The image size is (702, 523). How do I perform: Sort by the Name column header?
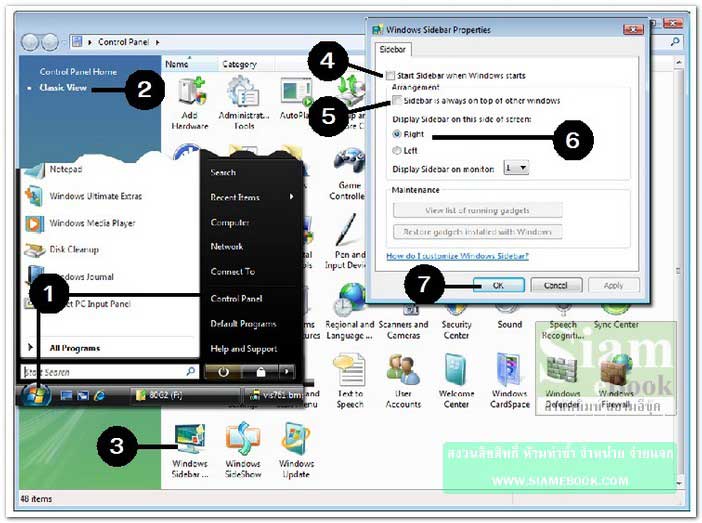(190, 64)
